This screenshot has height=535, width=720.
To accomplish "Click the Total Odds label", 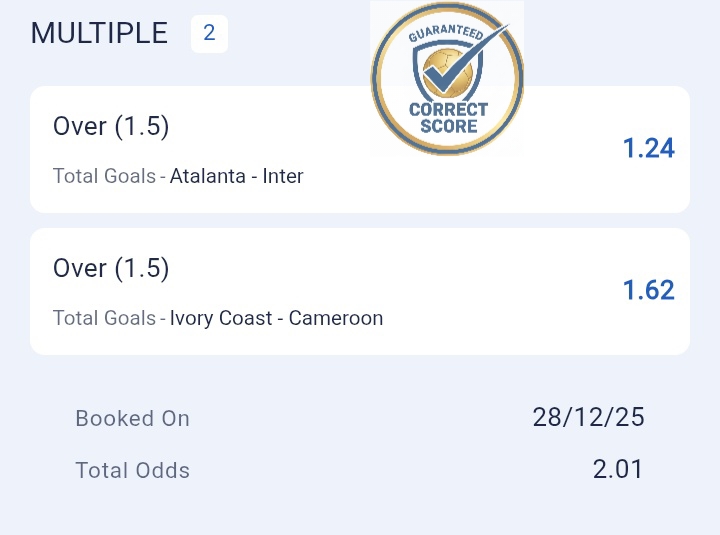I will click(x=132, y=470).
